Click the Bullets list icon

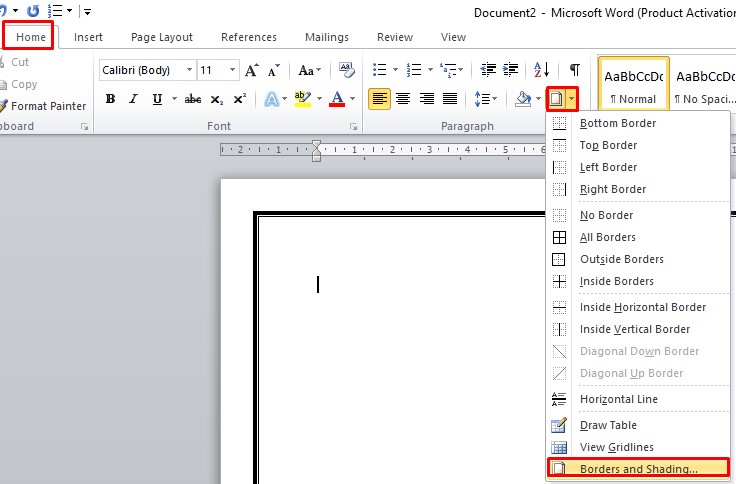(380, 70)
